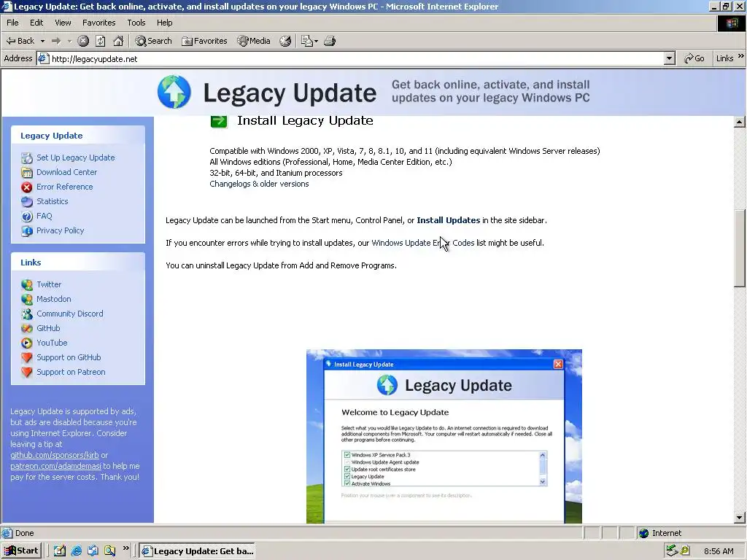Open the Favorites menu

coord(98,23)
